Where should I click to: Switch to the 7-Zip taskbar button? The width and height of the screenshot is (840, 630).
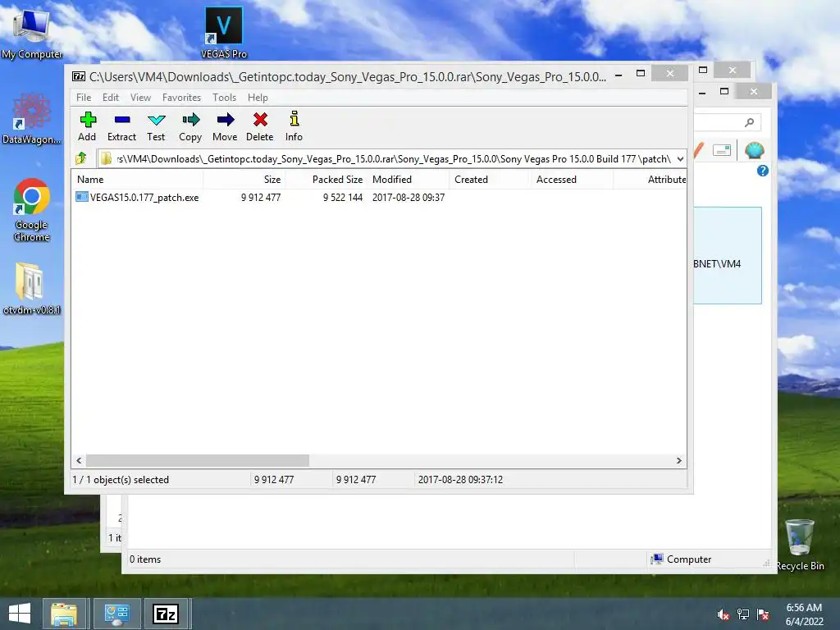click(x=166, y=614)
